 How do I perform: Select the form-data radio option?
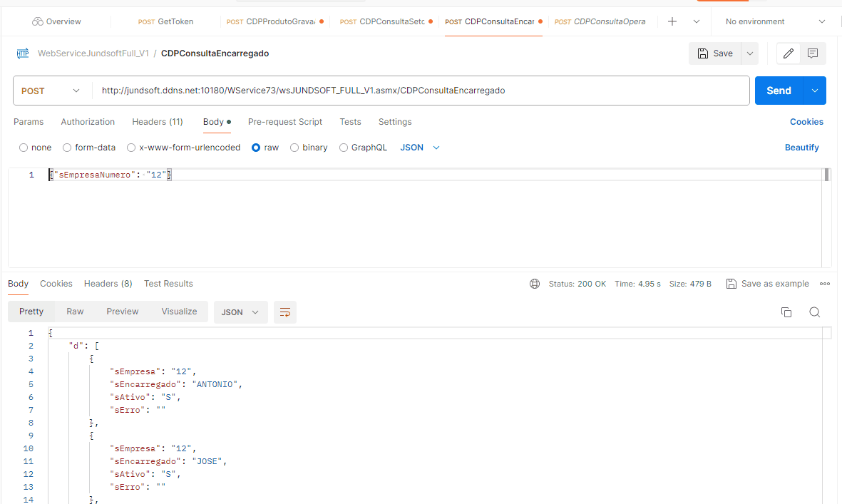[68, 148]
